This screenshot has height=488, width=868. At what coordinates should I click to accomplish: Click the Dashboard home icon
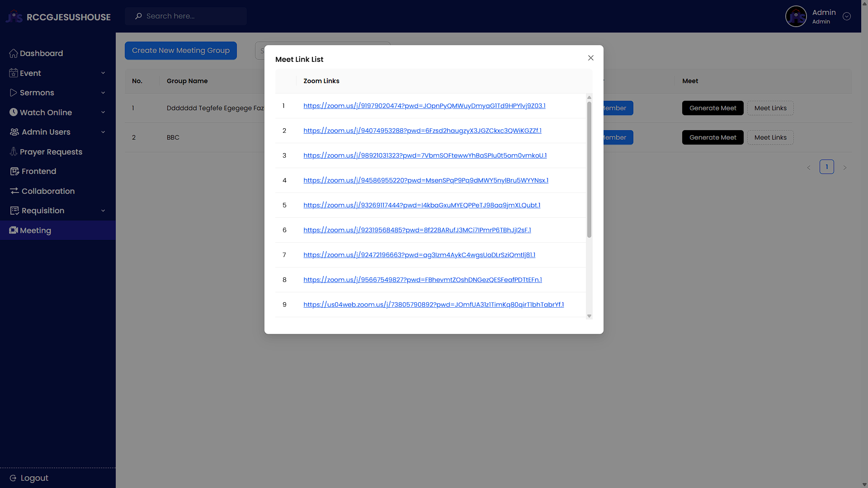(13, 53)
